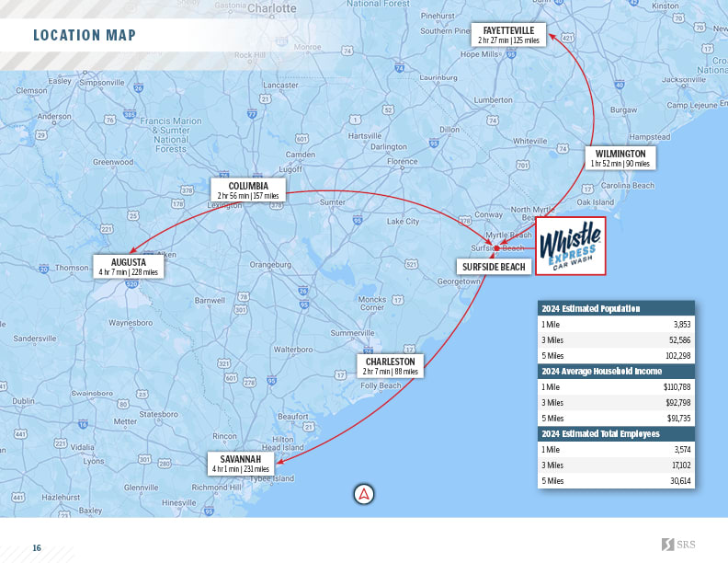Click the income value $91,735
728x563 pixels.
pos(679,418)
